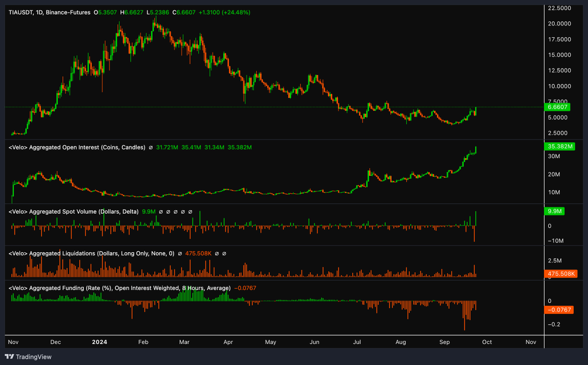
Task: Click the 20M open interest axis label
Action: (554, 174)
